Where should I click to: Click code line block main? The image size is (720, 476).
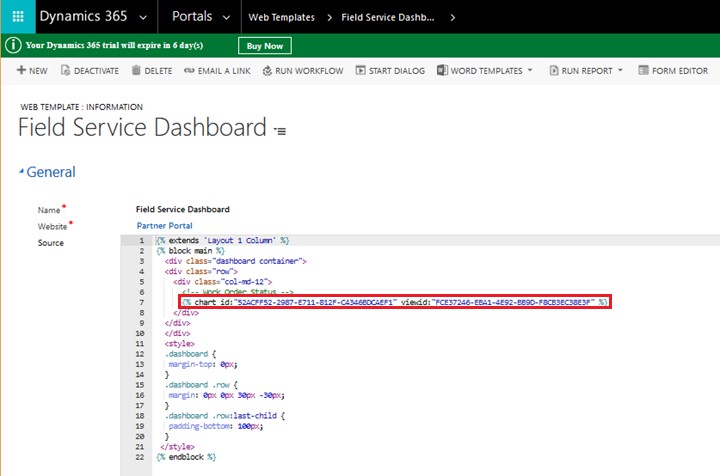coord(190,251)
